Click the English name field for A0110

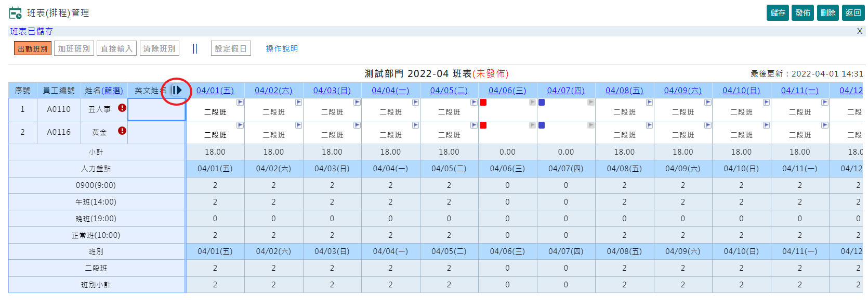156,110
